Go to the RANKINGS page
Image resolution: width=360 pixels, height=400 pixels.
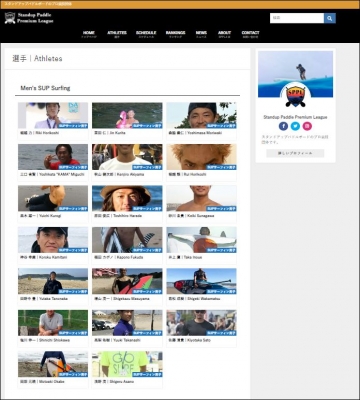point(175,34)
